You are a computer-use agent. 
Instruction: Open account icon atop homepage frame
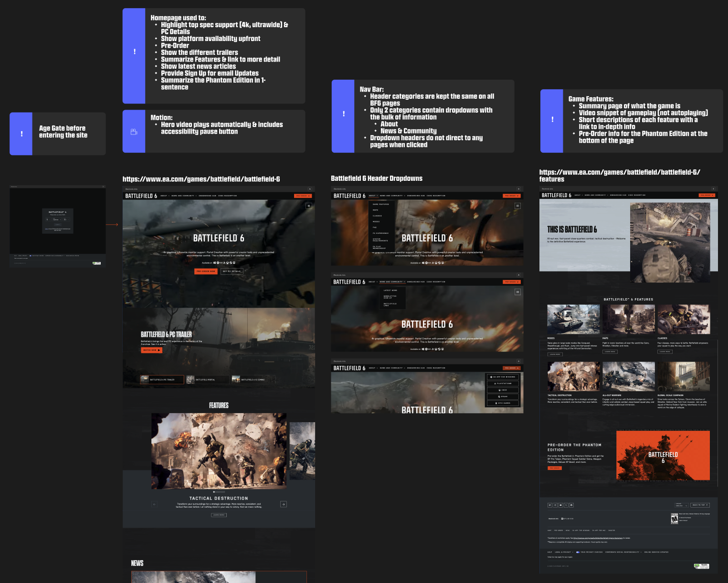click(310, 189)
